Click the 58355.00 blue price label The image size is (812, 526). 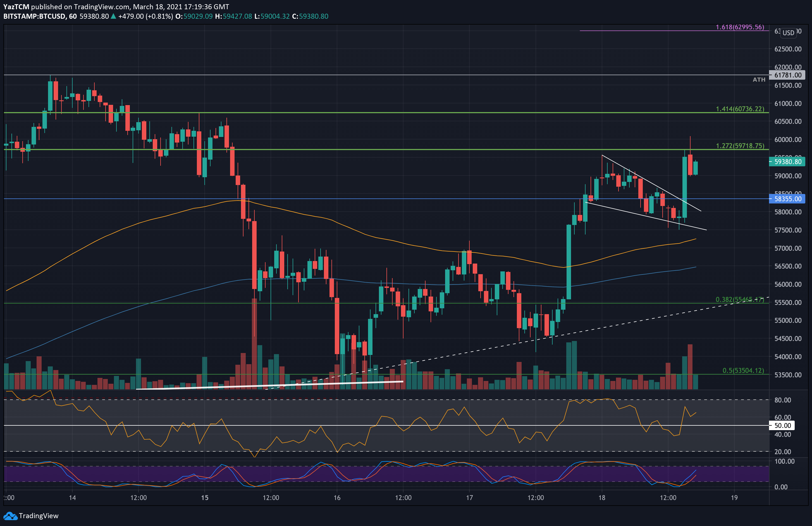(x=787, y=199)
